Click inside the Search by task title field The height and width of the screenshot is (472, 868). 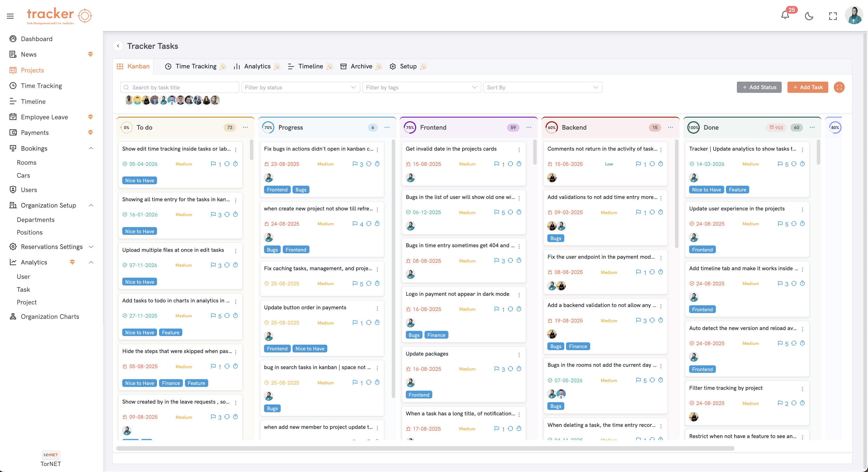179,87
